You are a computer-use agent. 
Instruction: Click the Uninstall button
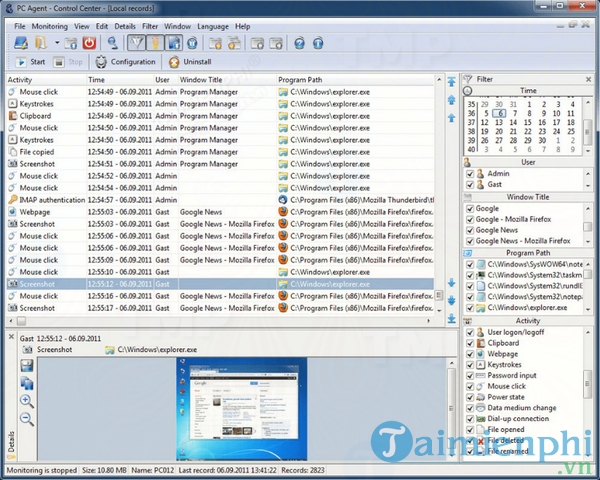point(190,61)
